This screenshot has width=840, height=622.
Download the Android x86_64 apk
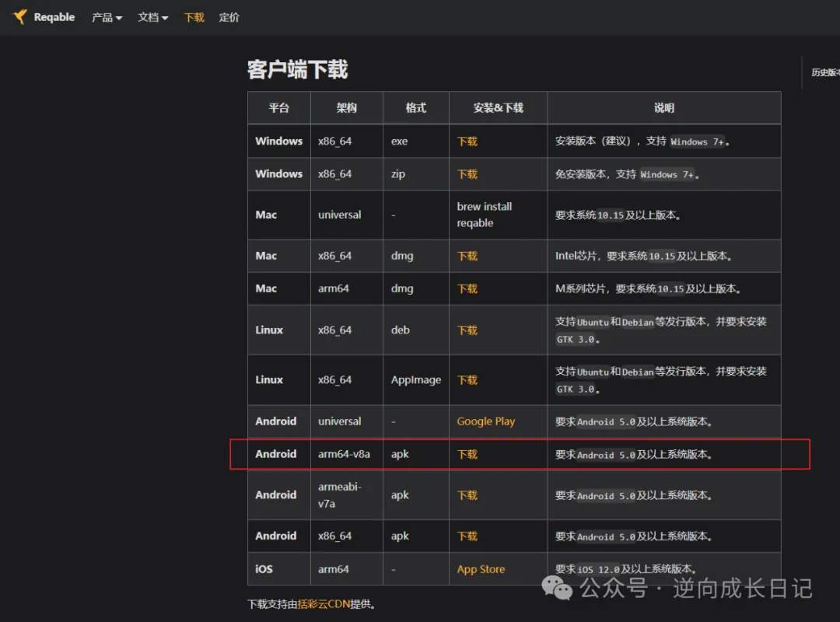pyautogui.click(x=467, y=536)
